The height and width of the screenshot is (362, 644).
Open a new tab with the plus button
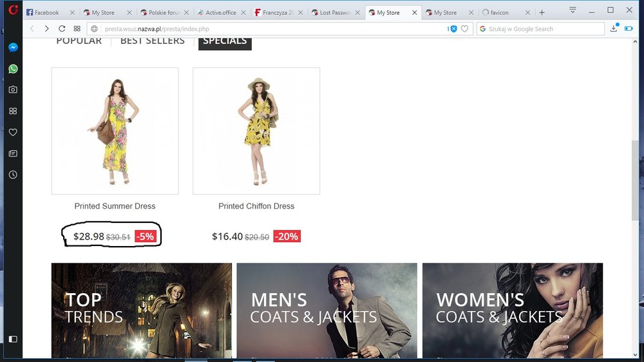[542, 13]
